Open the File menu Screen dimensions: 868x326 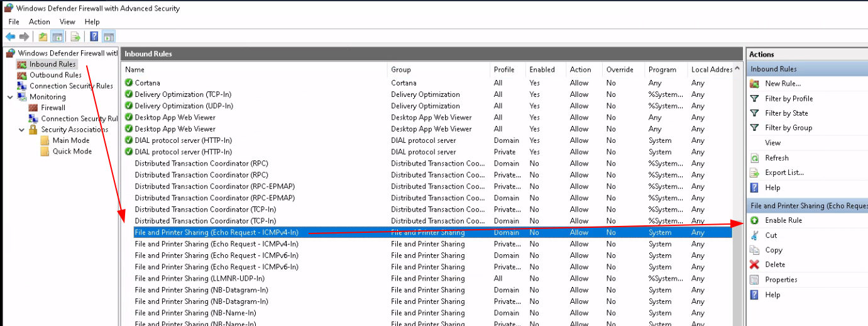14,21
